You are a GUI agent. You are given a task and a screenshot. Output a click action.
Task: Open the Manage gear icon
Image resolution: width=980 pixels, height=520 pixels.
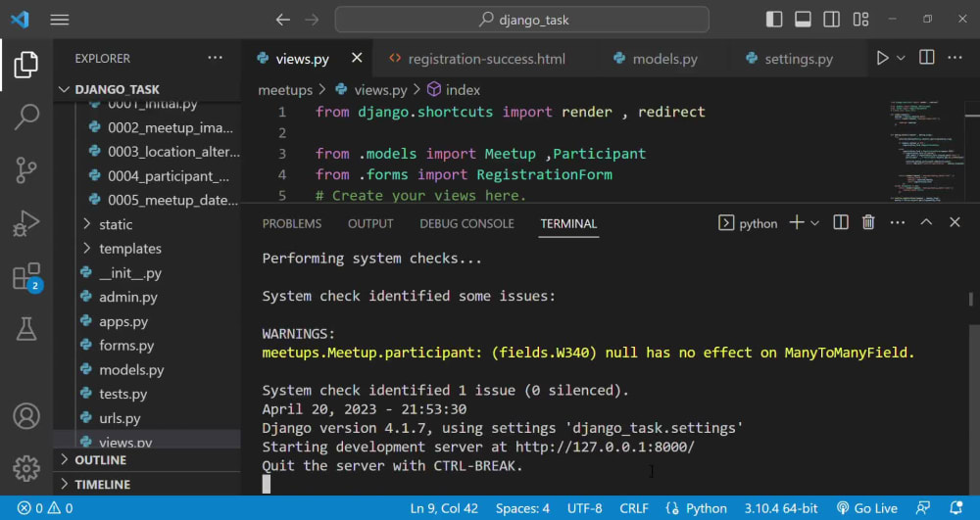tap(25, 468)
